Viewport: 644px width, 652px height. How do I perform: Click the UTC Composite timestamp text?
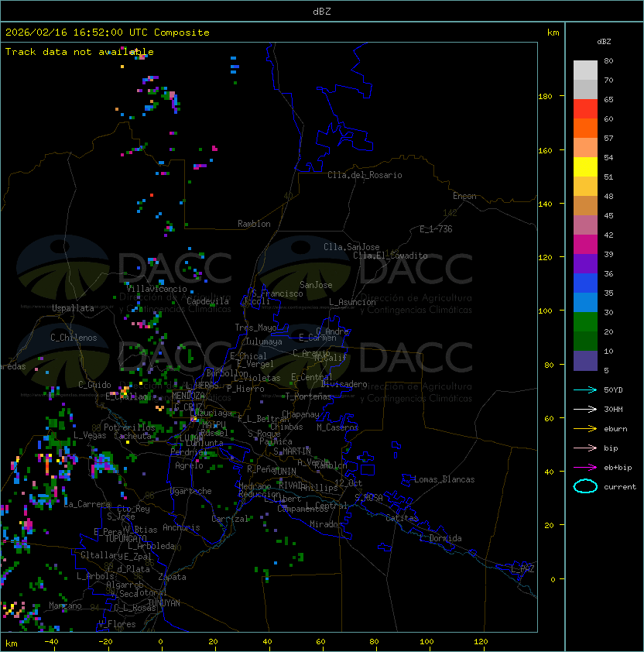point(108,33)
